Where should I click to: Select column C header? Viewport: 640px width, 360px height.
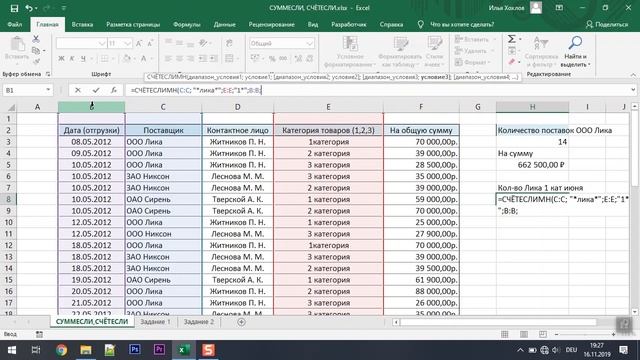tap(163, 107)
